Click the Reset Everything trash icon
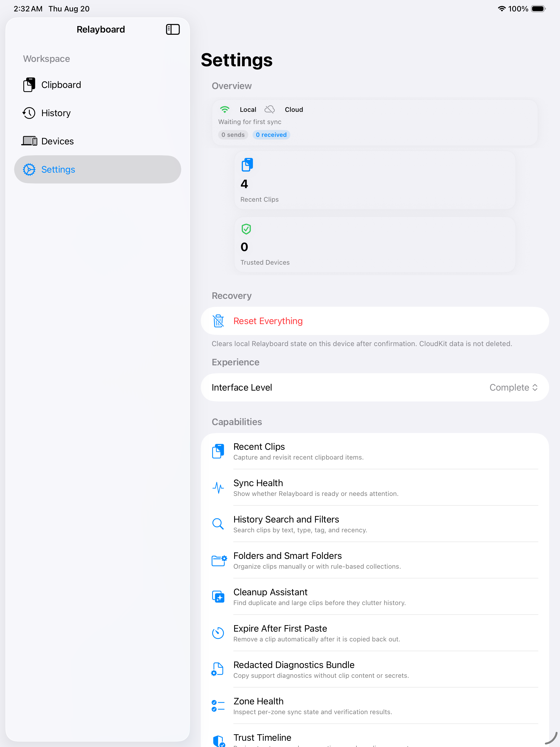The image size is (560, 747). pyautogui.click(x=218, y=321)
